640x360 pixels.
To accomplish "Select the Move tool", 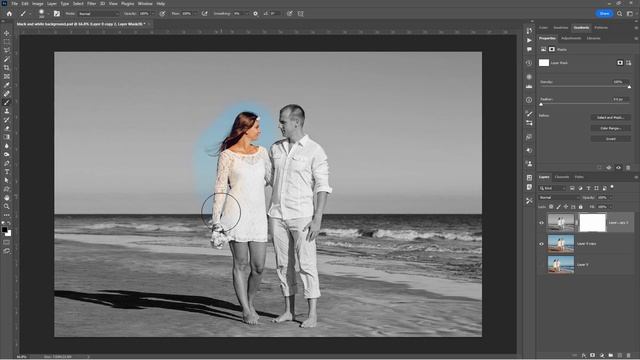I will [x=7, y=33].
